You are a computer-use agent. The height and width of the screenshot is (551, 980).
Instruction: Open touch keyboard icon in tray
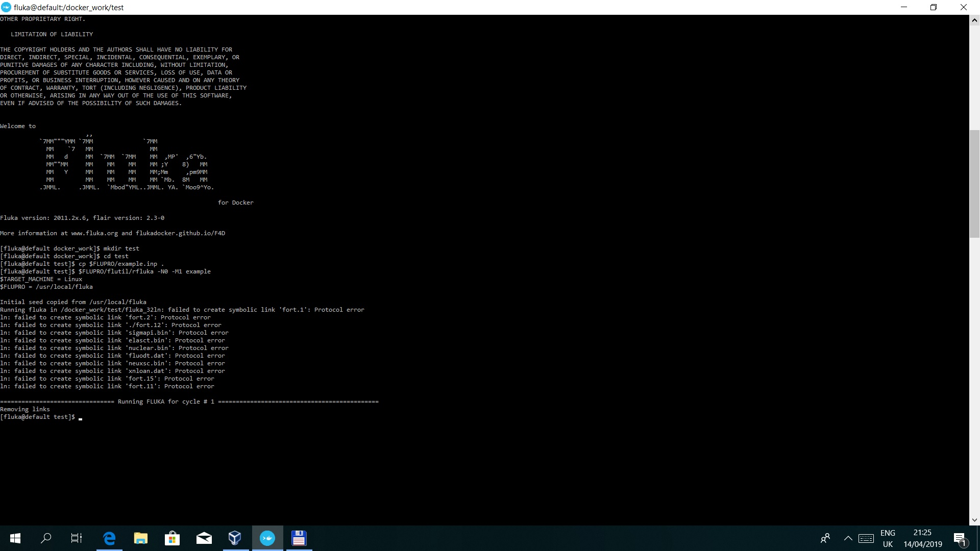point(866,538)
